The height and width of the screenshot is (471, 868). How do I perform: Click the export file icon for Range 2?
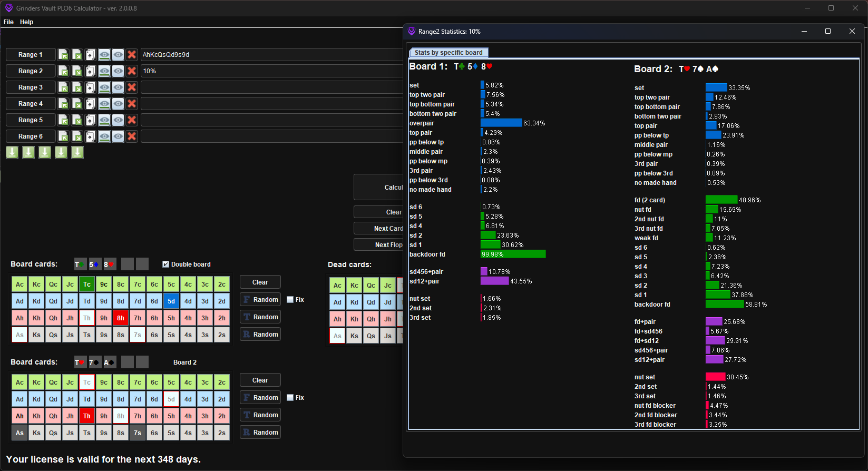click(x=77, y=71)
